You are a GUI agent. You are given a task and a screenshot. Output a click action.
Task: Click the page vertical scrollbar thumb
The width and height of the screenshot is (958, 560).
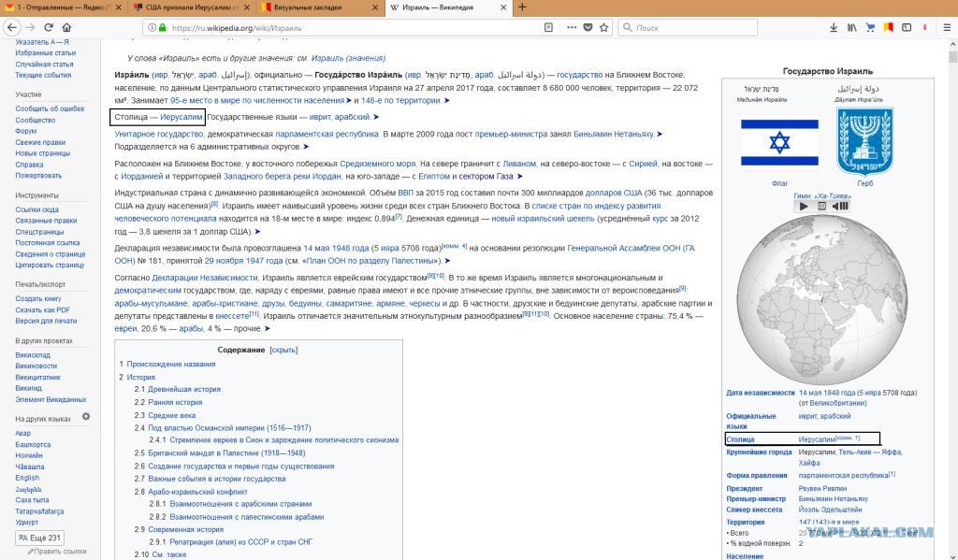point(952,57)
